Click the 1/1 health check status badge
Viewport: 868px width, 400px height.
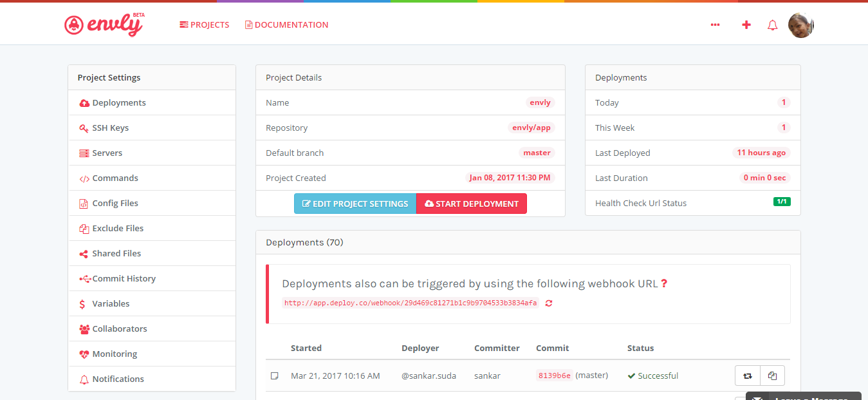click(x=782, y=202)
